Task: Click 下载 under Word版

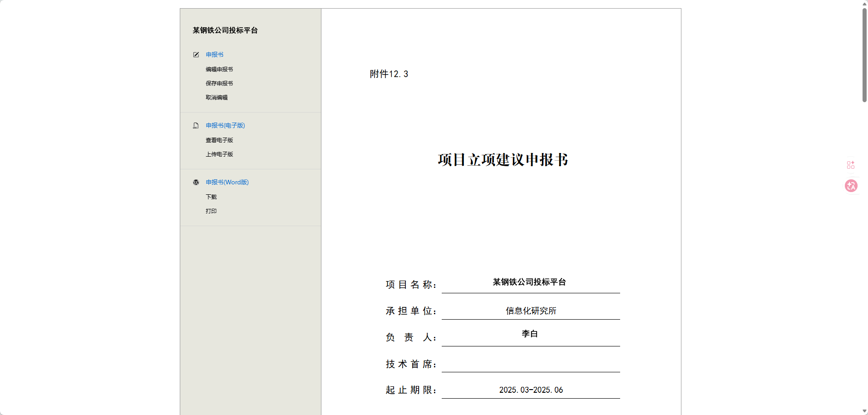Action: (x=211, y=197)
